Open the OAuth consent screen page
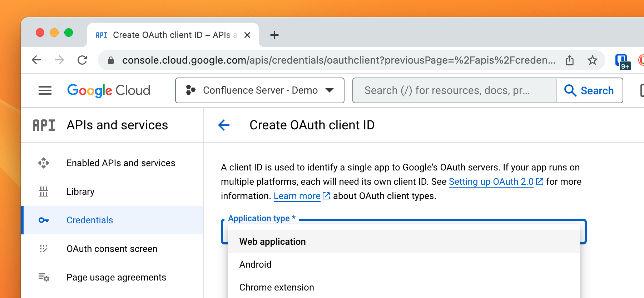644x298 pixels. (112, 249)
